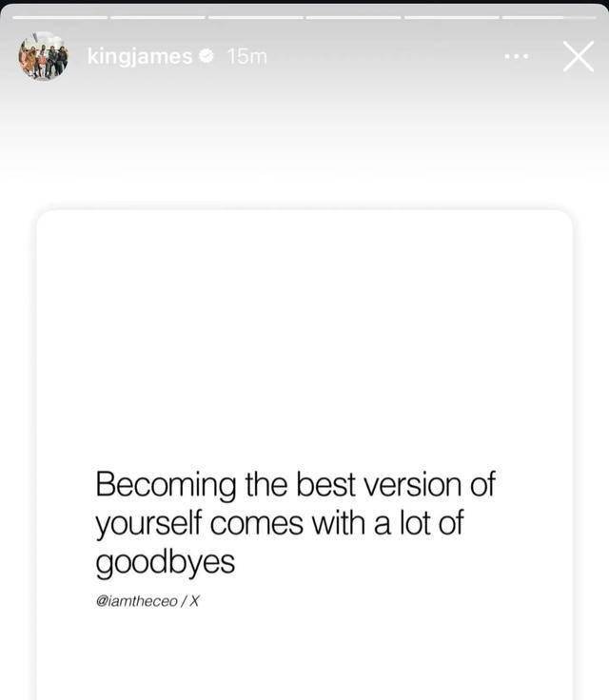Tap the empty area of the card above the quote
This screenshot has height=700, width=609.
[304, 335]
